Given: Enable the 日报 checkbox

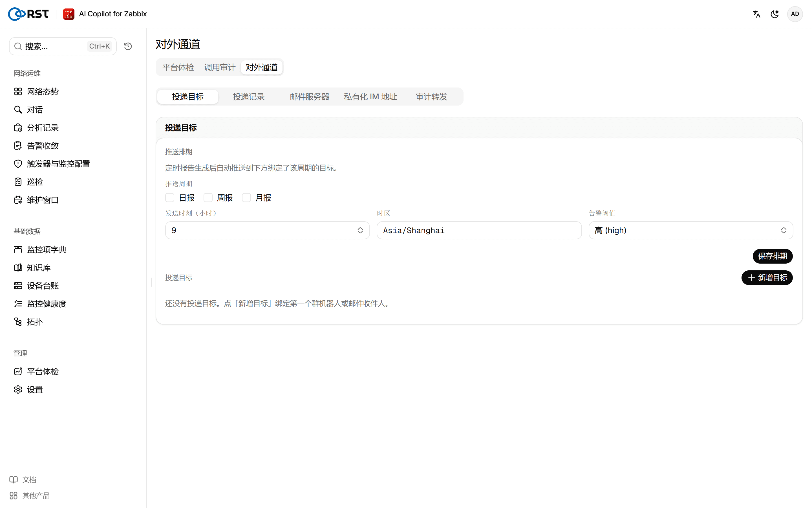Looking at the screenshot, I should (170, 198).
